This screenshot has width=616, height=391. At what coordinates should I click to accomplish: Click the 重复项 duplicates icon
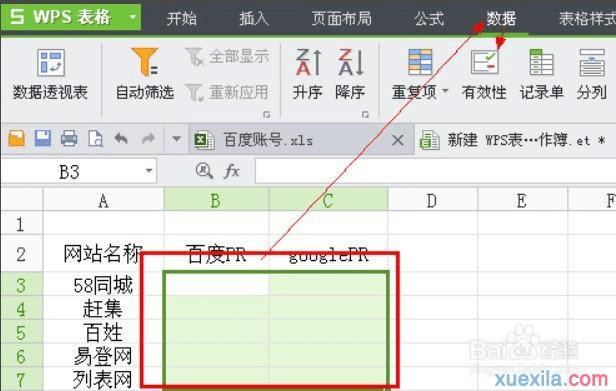(x=420, y=62)
